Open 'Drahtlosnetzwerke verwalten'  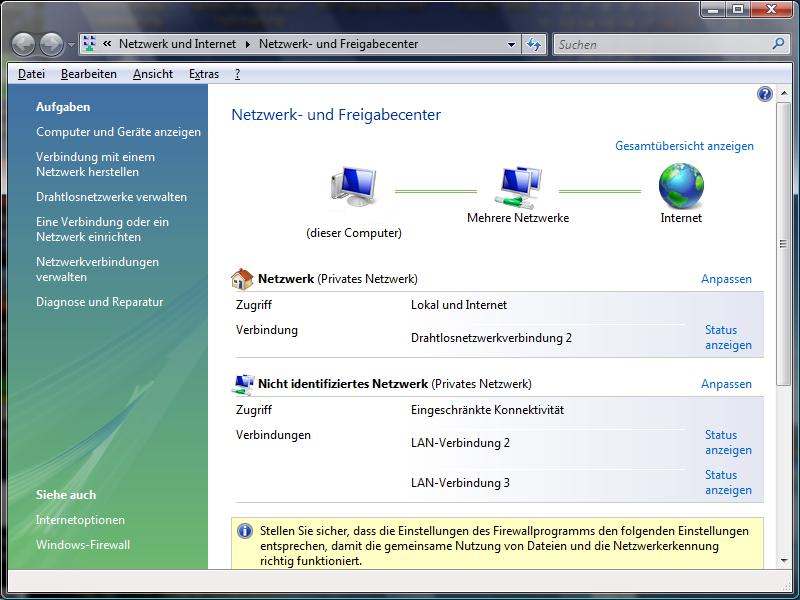(111, 197)
